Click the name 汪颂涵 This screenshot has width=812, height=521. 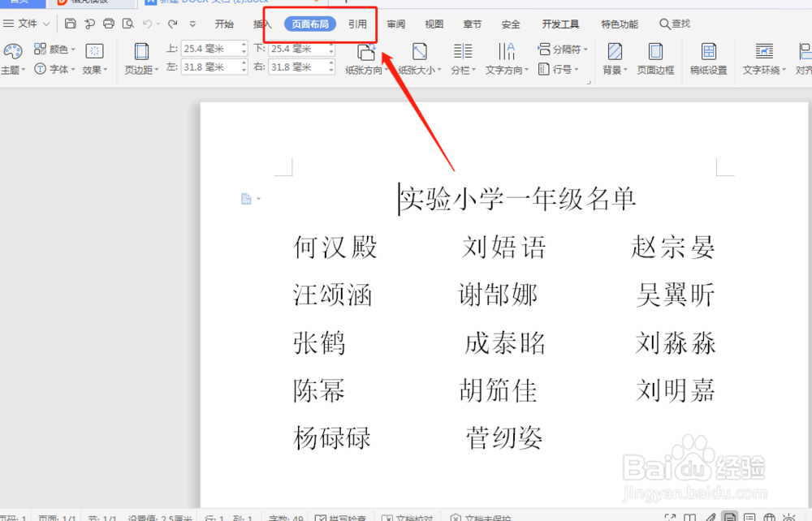tap(332, 295)
